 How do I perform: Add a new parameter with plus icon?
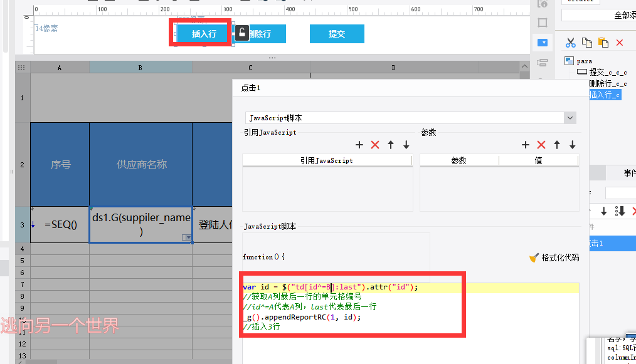point(526,145)
